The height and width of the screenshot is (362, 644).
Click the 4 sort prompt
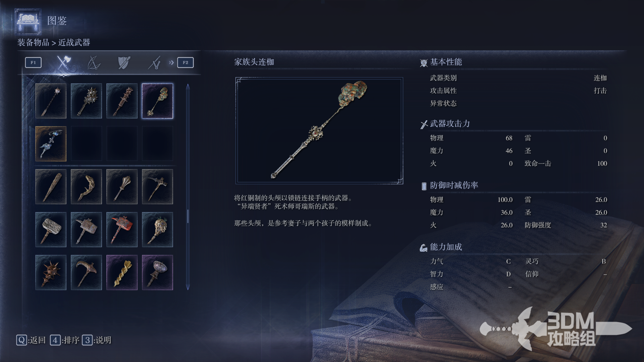[65, 340]
